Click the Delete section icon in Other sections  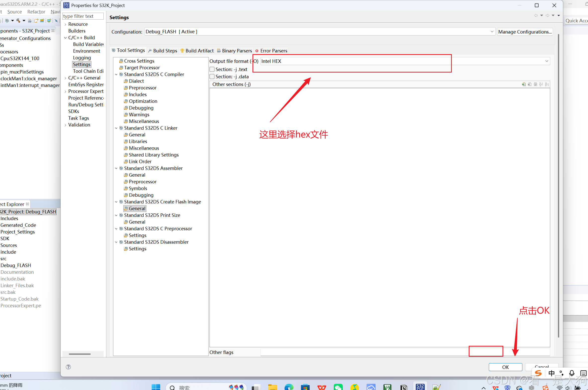(x=530, y=84)
